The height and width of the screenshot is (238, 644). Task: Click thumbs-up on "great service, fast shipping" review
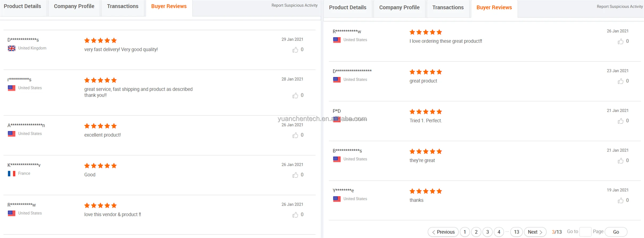(295, 96)
